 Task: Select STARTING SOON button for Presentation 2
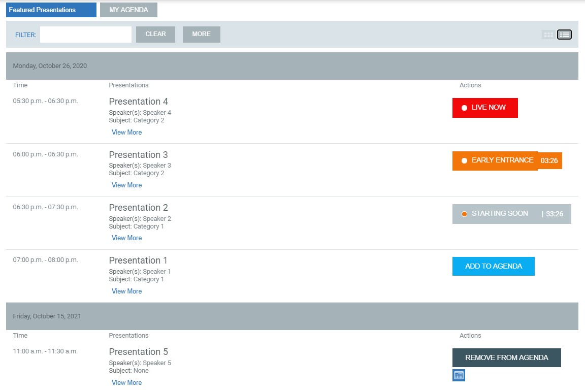click(511, 214)
